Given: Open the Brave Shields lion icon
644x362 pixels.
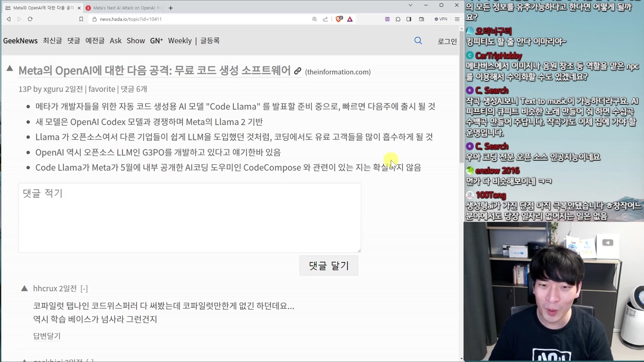Looking at the screenshot, I should (339, 19).
